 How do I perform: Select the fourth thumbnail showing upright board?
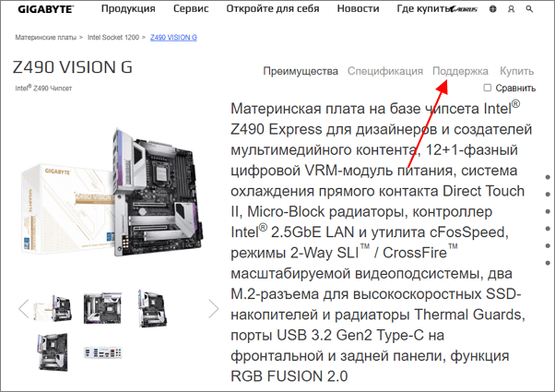(53, 352)
